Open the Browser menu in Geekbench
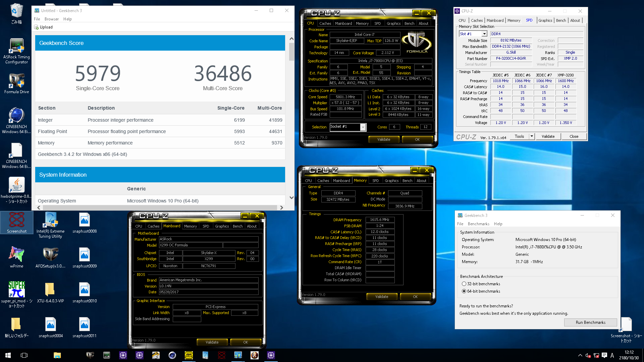Screen dimensions: 644x362 tap(51, 19)
